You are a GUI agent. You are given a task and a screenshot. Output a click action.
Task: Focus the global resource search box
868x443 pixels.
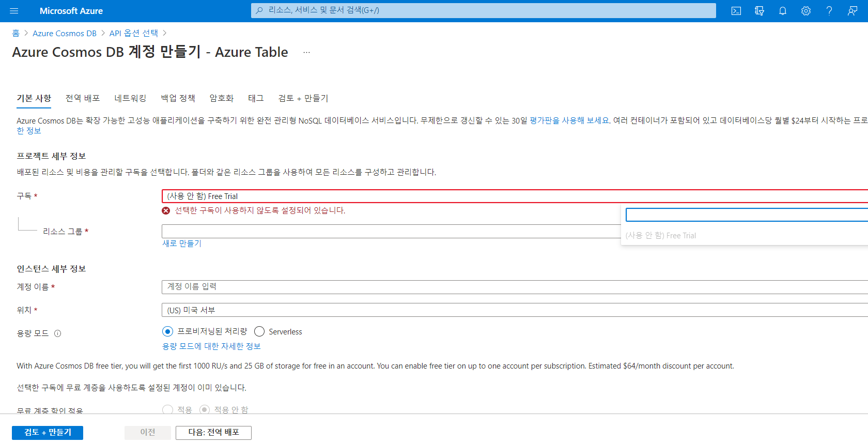click(484, 10)
